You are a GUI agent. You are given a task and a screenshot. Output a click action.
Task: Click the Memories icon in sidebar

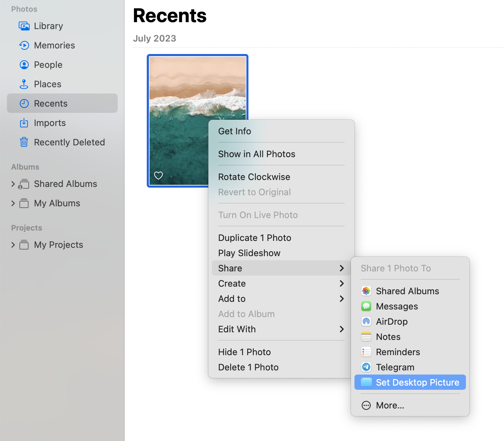click(x=24, y=45)
